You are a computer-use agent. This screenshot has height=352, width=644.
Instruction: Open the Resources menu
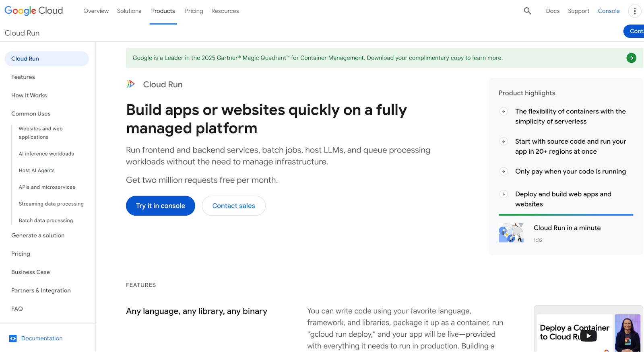(x=225, y=11)
